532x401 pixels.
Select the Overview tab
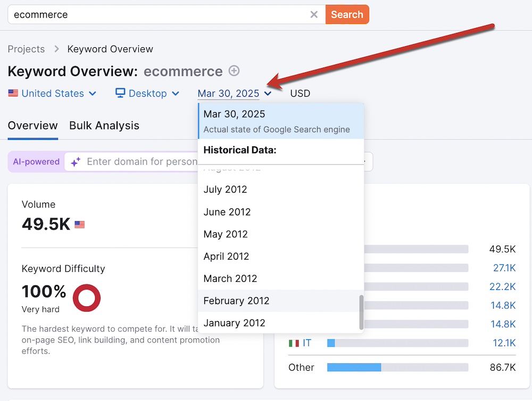point(32,126)
